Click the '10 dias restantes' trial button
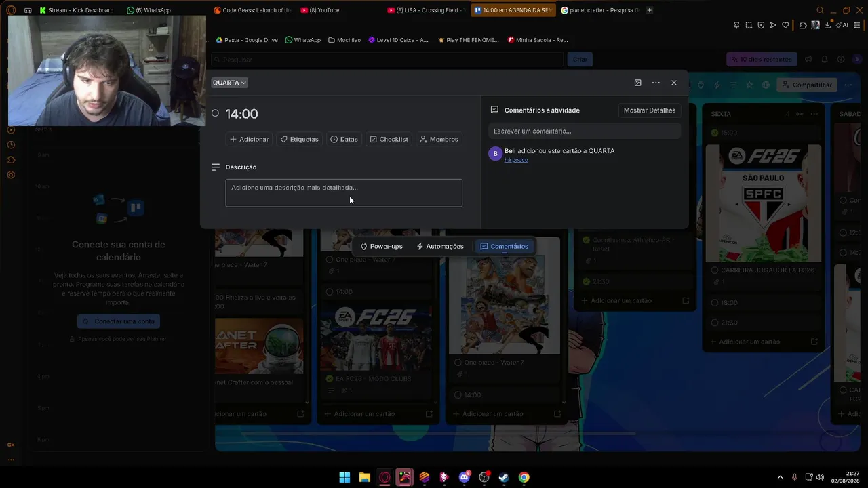Viewport: 868px width, 488px height. (762, 60)
